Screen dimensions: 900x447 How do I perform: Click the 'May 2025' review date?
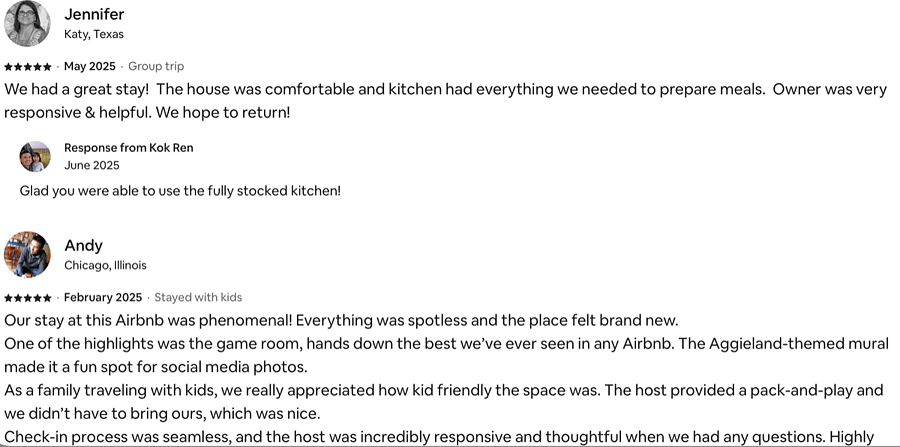(x=90, y=67)
